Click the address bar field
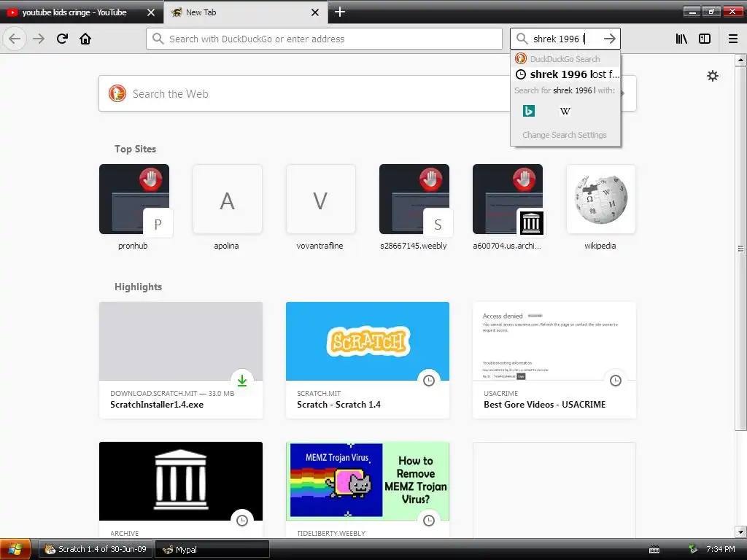This screenshot has width=747, height=560. (325, 39)
